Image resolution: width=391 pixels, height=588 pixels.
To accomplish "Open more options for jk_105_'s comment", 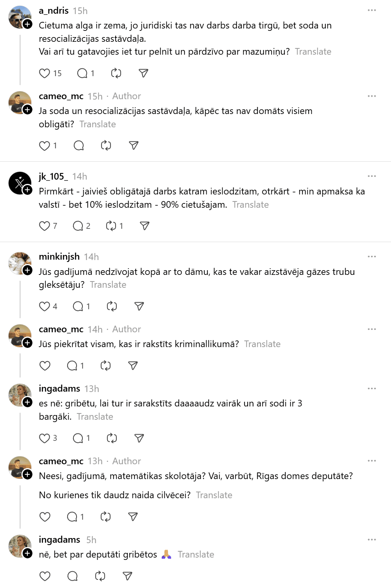I will [x=372, y=176].
